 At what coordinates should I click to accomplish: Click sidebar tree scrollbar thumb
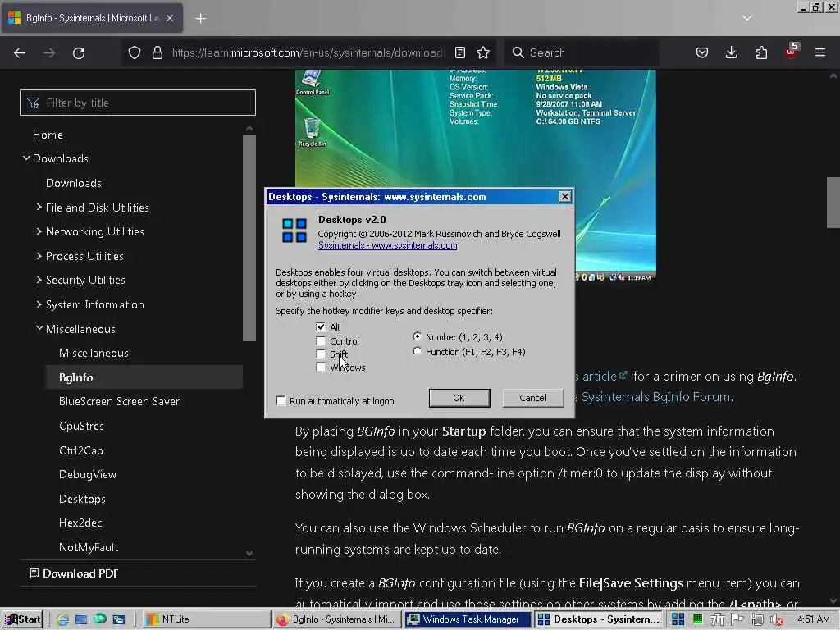point(249,237)
